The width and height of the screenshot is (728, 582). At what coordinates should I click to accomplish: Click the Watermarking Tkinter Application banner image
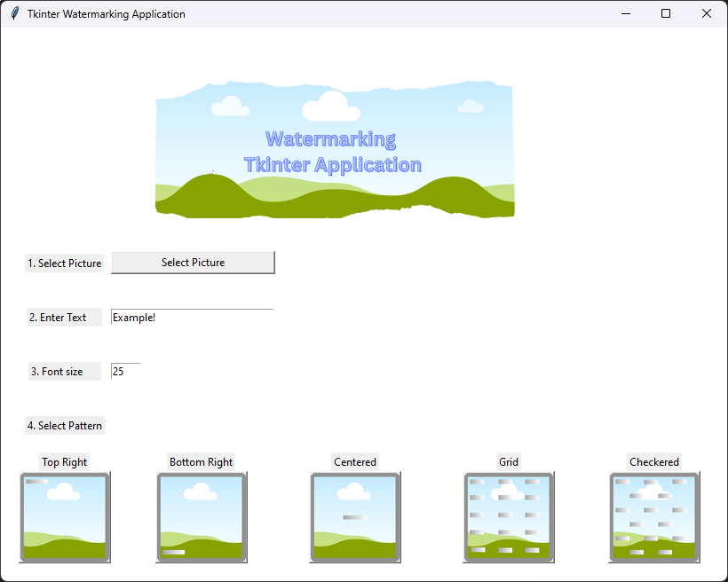[x=335, y=149]
